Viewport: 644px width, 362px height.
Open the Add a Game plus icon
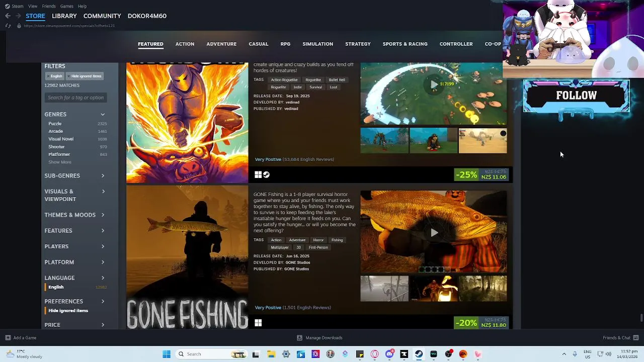click(8, 338)
